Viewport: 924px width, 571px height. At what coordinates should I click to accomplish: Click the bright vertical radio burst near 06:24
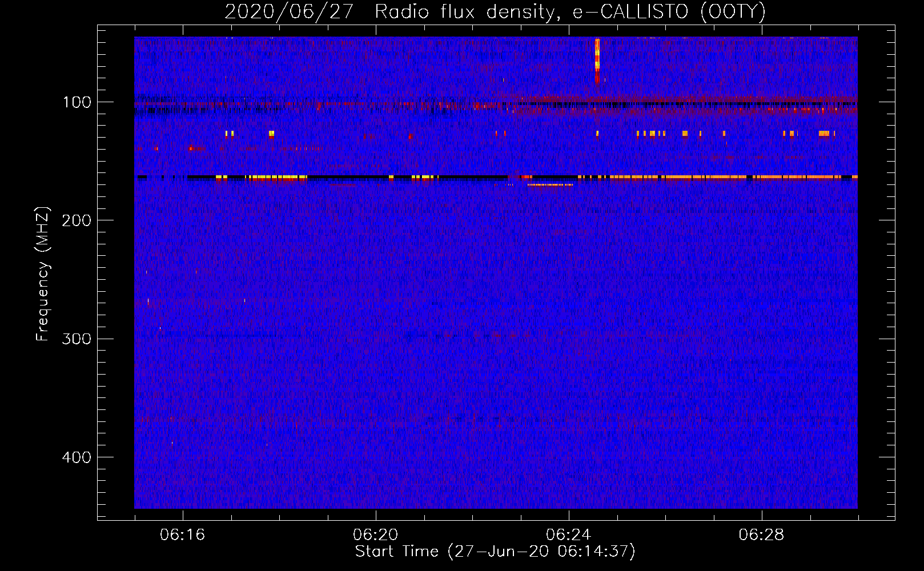tap(597, 62)
